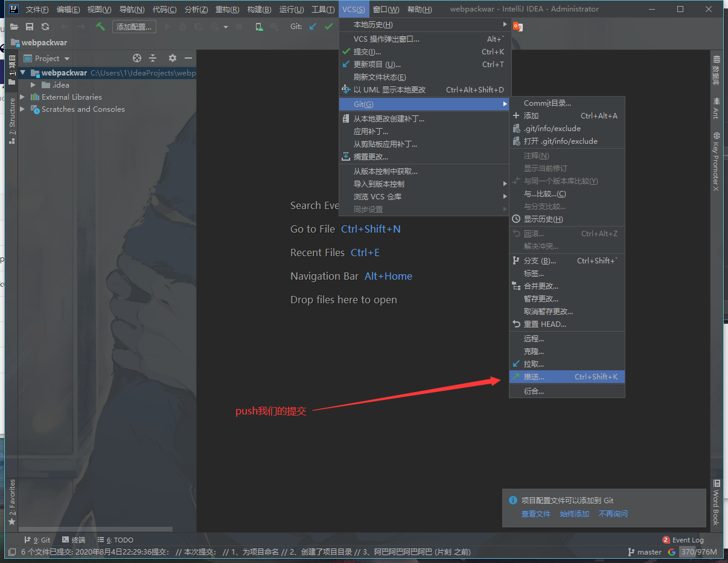Choose 拉取... from the Git submenu

click(x=534, y=364)
